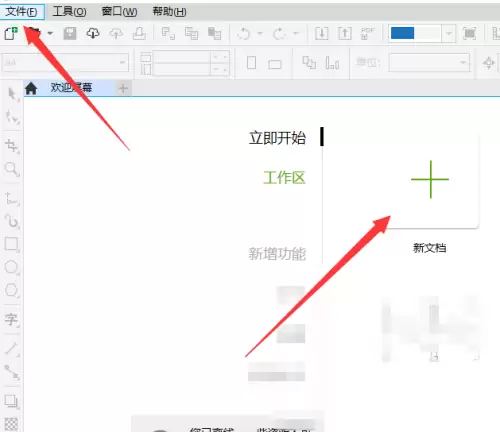500x432 pixels.
Task: Select the Text tool (字)
Action: pos(12,319)
